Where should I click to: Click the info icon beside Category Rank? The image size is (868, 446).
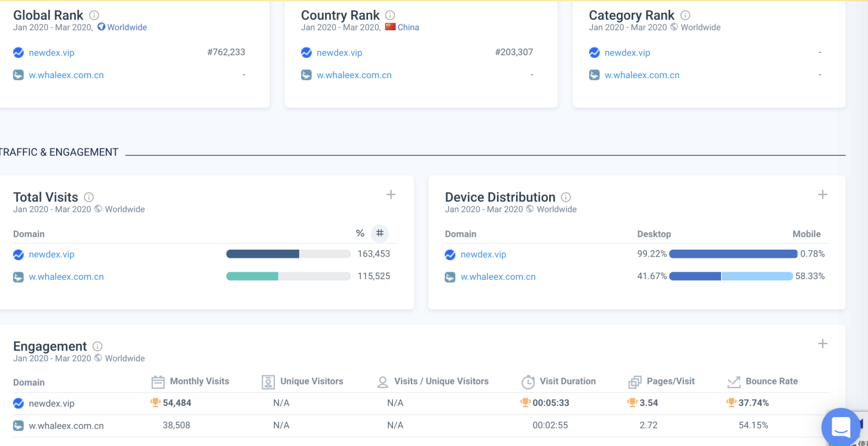click(x=685, y=16)
